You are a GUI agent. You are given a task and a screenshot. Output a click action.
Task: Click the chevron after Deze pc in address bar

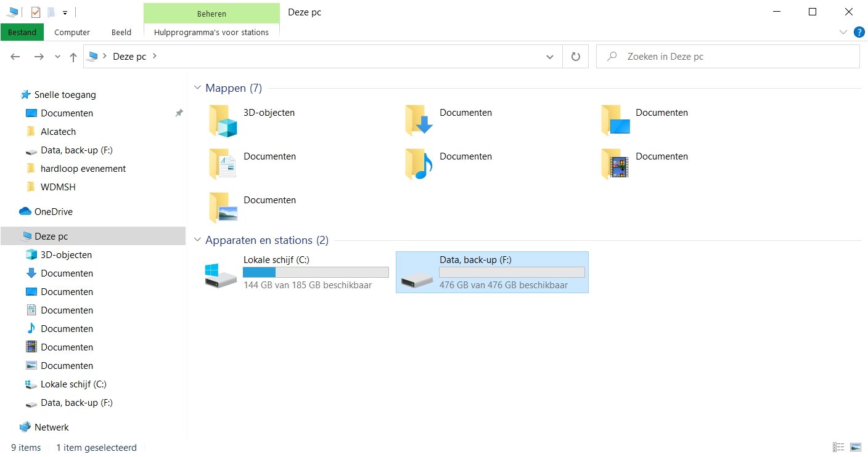pyautogui.click(x=154, y=56)
